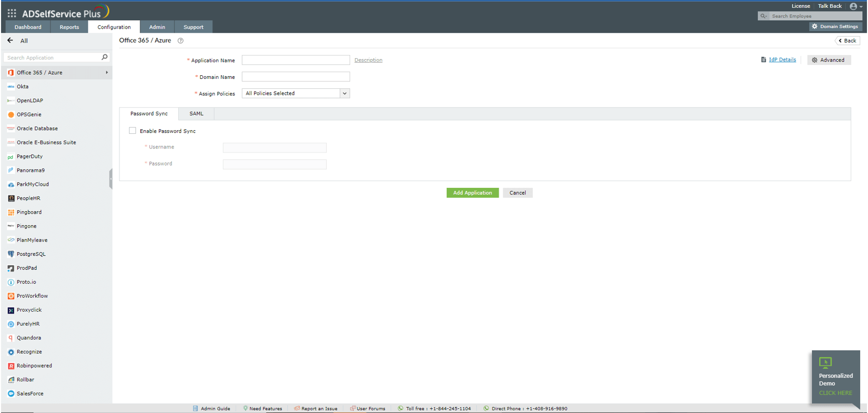Open the Admin Guide link
This screenshot has width=868, height=413.
[x=215, y=409]
